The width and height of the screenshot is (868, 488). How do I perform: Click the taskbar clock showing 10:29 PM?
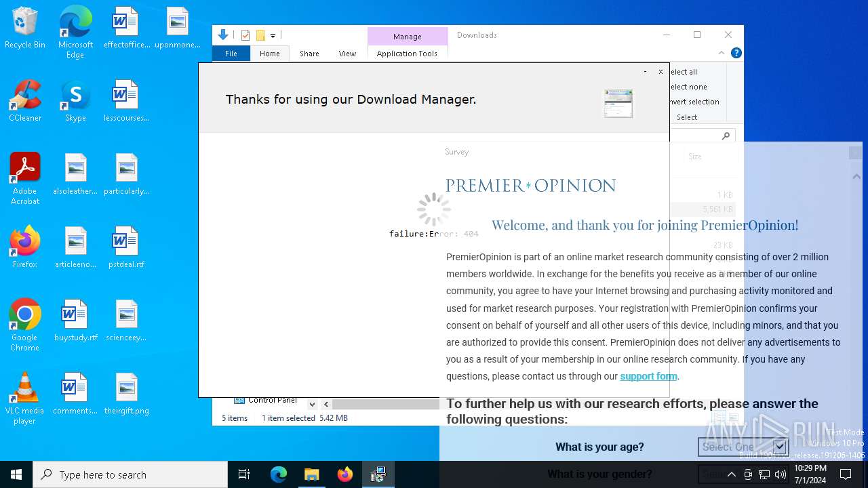(x=810, y=474)
